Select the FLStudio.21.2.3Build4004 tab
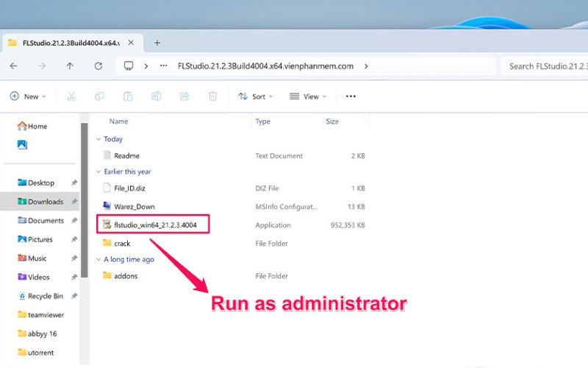The height and width of the screenshot is (368, 588). coord(73,43)
